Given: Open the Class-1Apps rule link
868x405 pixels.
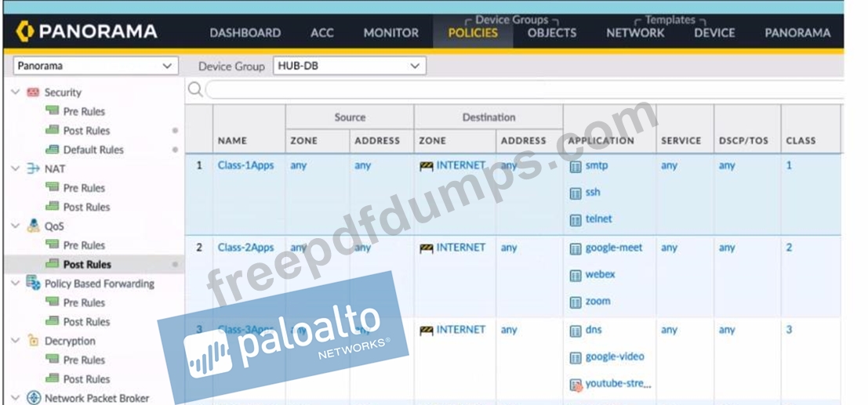Looking at the screenshot, I should 245,165.
